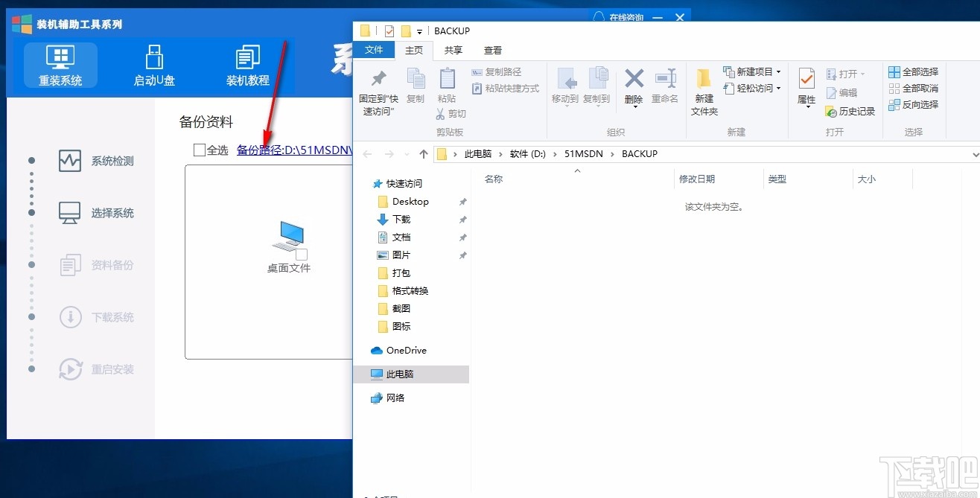Unpin 图片 from Quick access
980x498 pixels.
462,255
